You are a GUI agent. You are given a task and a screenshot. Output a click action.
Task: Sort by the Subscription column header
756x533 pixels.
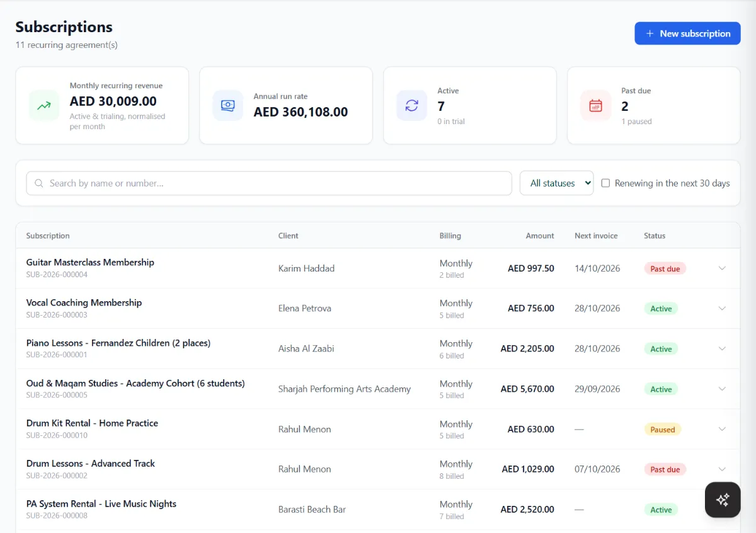click(48, 236)
